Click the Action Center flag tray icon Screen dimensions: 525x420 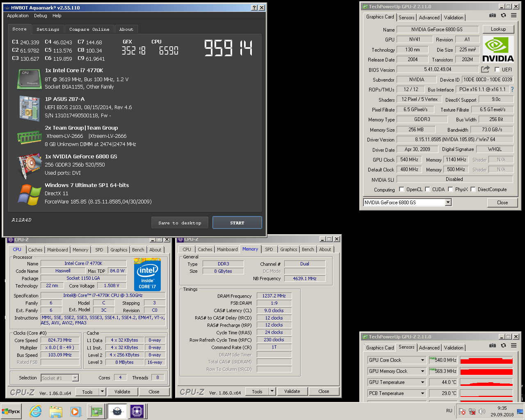462,411
